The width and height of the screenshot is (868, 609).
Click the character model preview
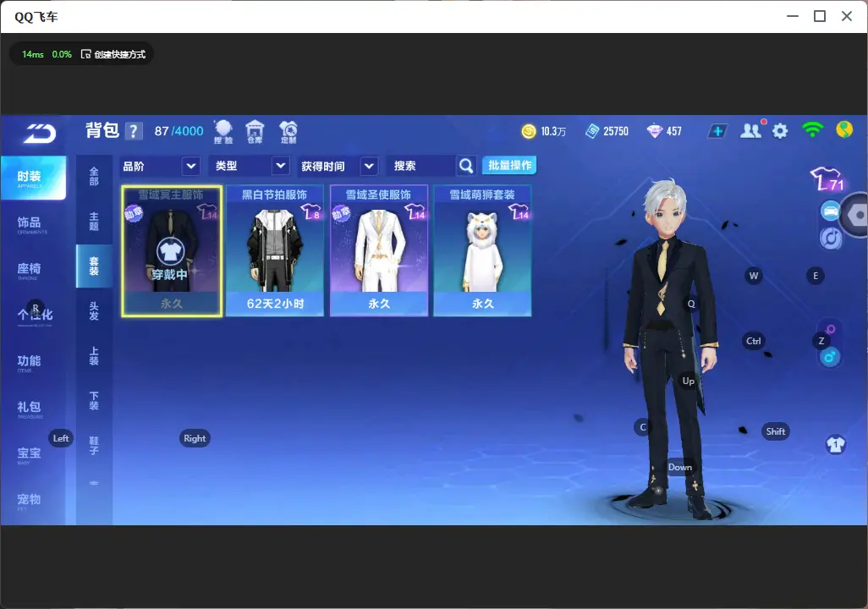pyautogui.click(x=671, y=348)
